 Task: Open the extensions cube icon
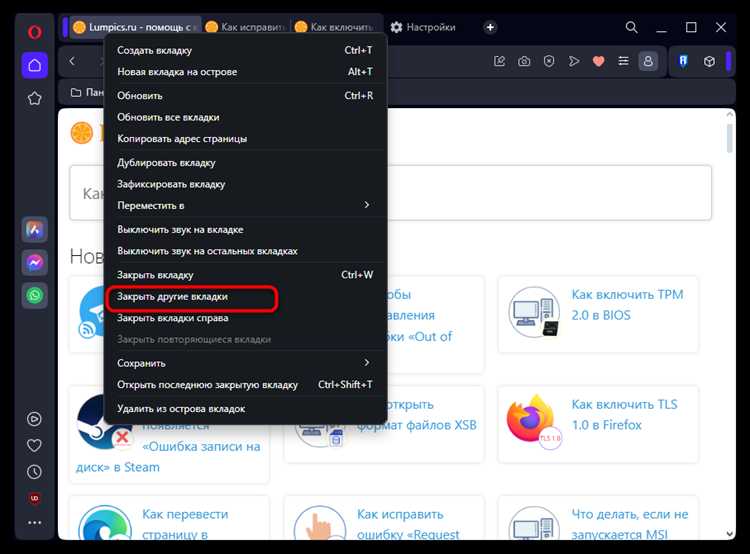click(709, 61)
